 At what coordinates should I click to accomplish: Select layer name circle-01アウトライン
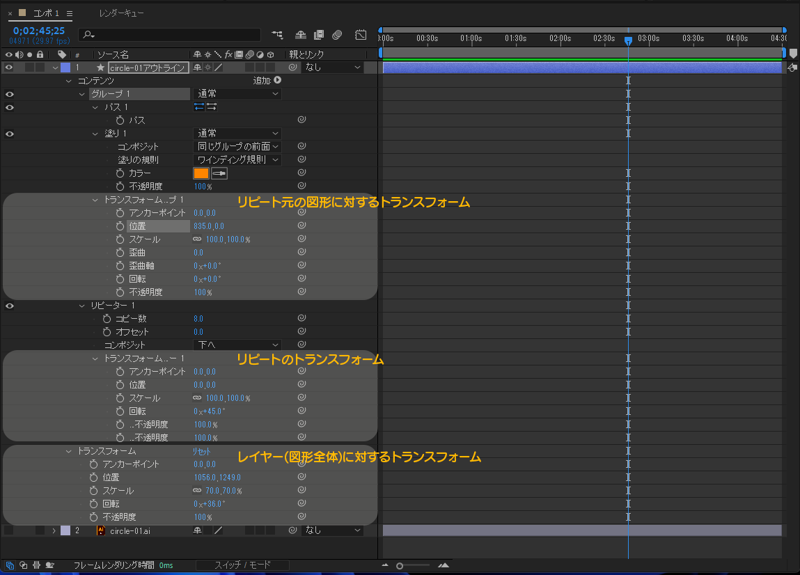click(148, 67)
